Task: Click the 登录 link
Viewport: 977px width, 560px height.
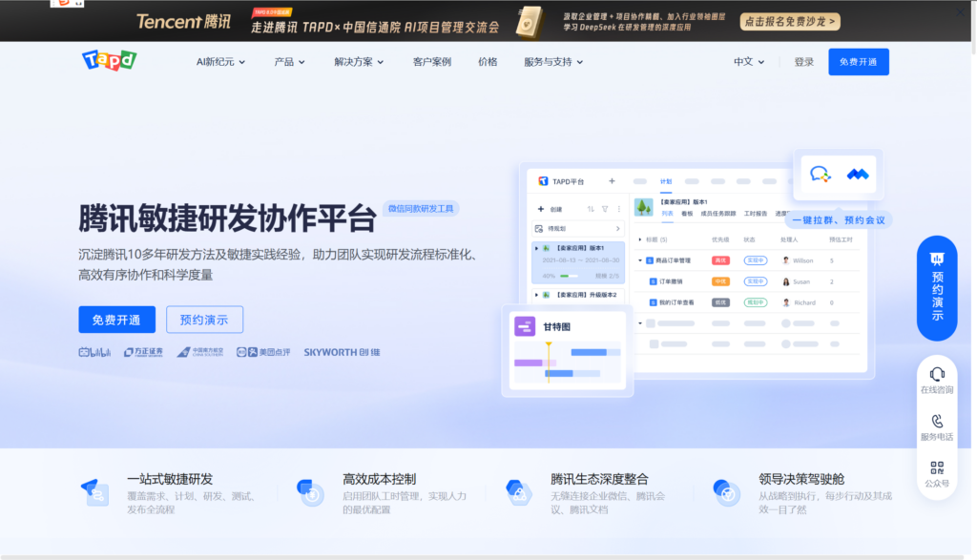Action: tap(803, 62)
